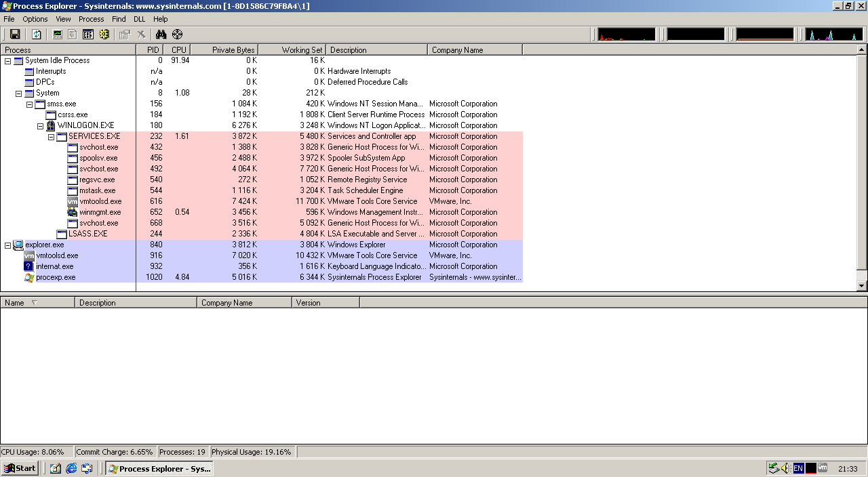Toggle Show Process Tree toolbar icon
Image resolution: width=868 pixels, height=477 pixels.
click(x=73, y=34)
